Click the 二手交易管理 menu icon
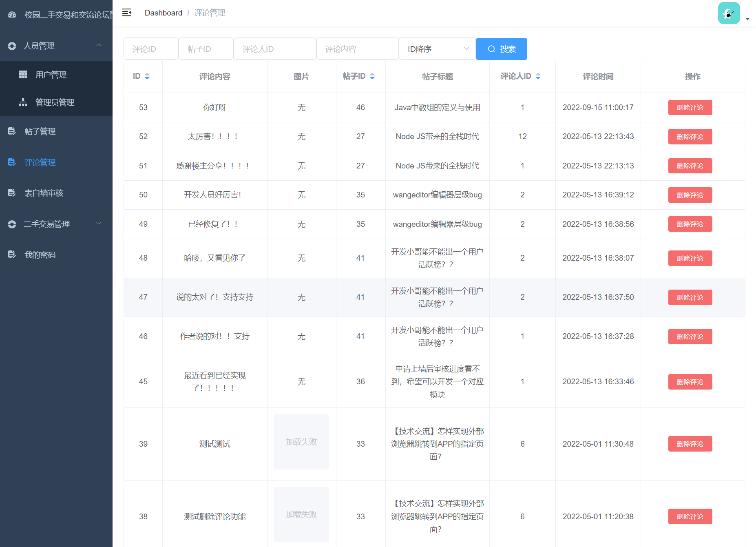The image size is (756, 547). point(12,224)
